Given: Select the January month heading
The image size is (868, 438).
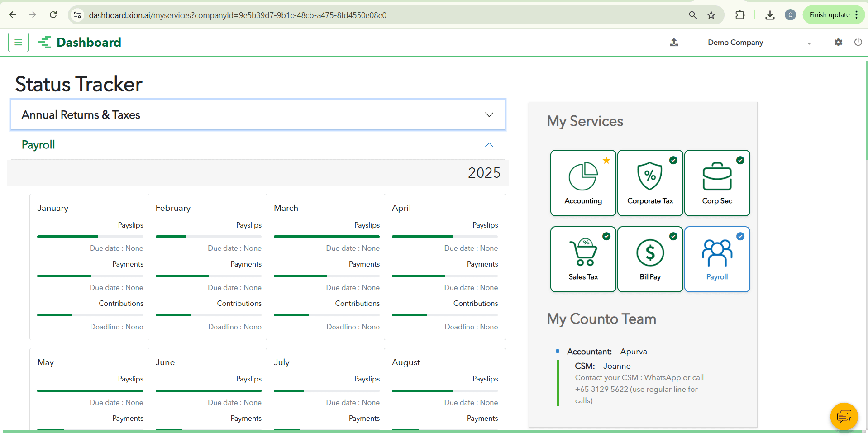Looking at the screenshot, I should point(53,208).
